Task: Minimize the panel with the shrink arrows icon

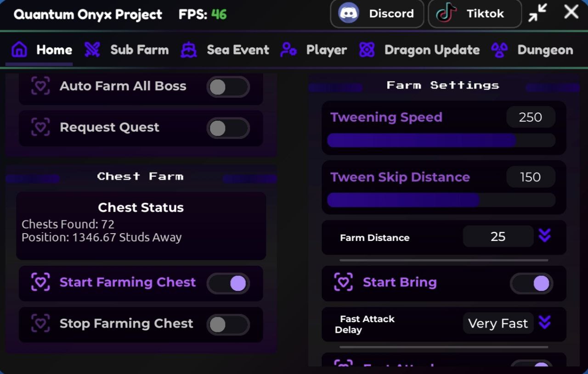Action: point(537,12)
